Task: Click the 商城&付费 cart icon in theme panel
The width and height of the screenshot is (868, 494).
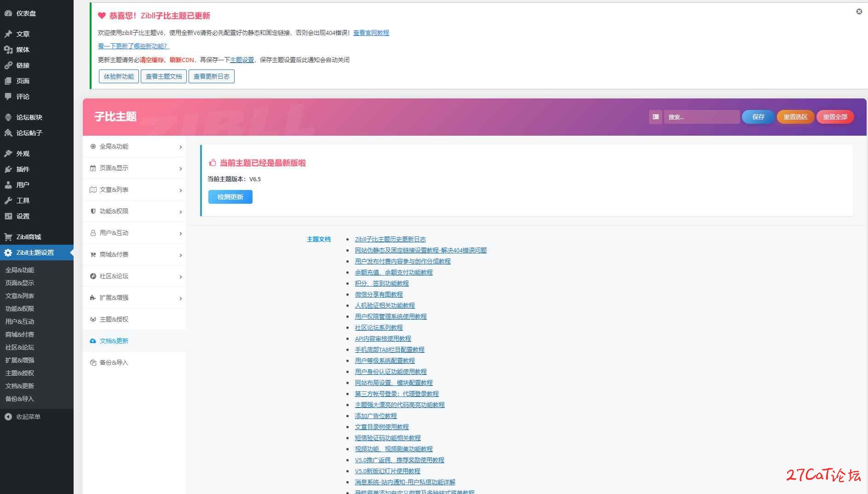Action: click(x=93, y=254)
